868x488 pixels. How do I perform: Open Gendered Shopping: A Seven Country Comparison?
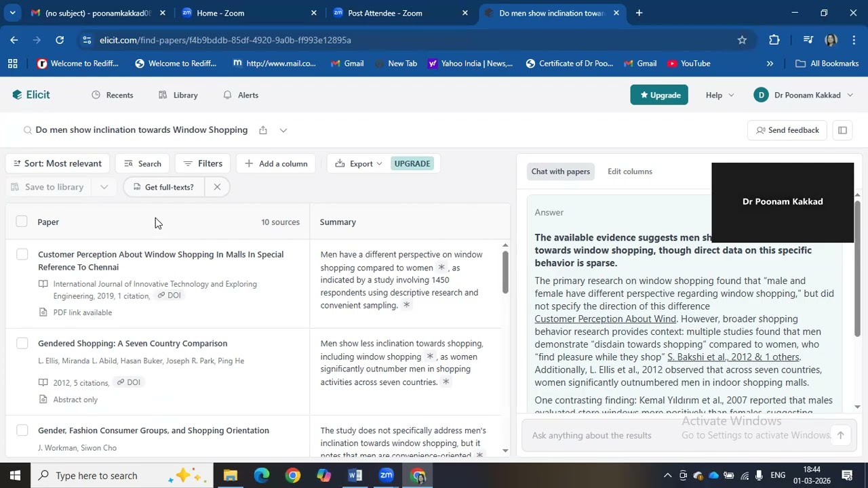[x=133, y=344]
